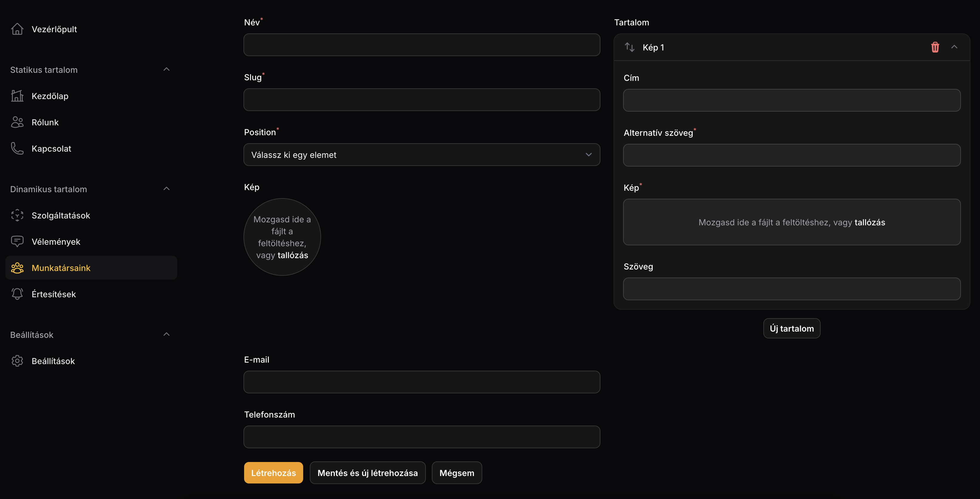Click the Vélemények chat bubble icon
The image size is (980, 499).
click(17, 241)
